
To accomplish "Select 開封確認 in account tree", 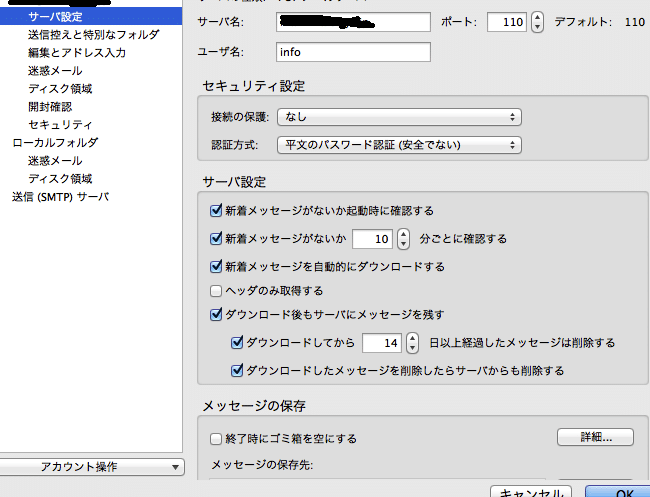I will point(50,107).
